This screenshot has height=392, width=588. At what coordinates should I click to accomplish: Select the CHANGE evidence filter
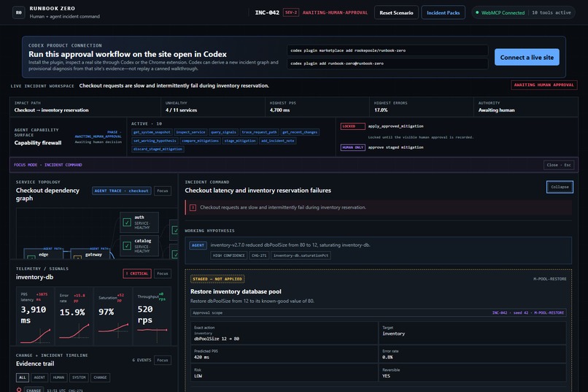coord(100,377)
